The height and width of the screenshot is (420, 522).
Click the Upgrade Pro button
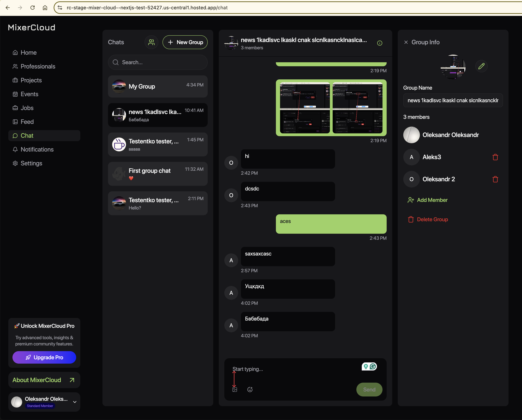44,357
